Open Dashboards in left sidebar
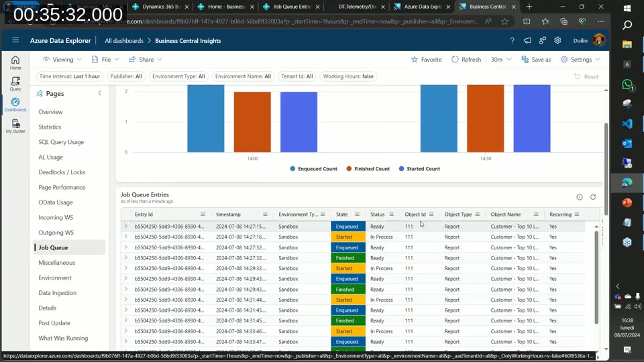 pos(15,105)
